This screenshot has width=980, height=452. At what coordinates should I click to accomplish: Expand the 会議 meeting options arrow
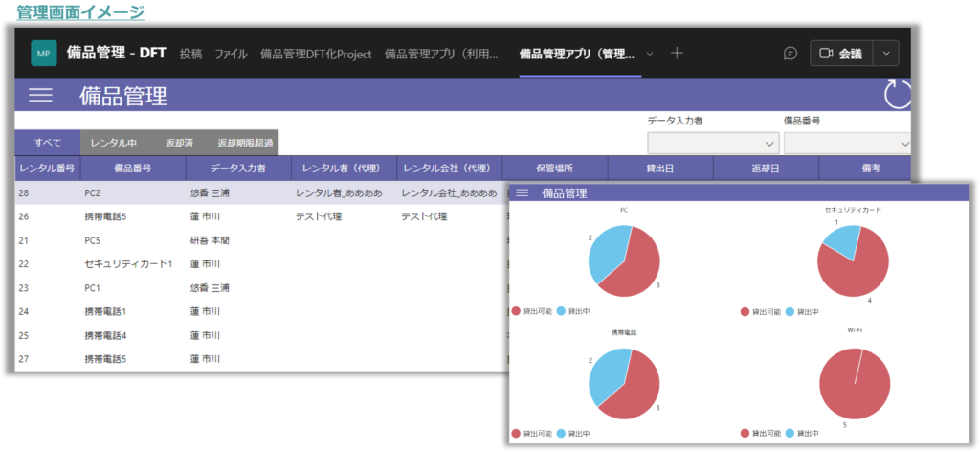(887, 54)
